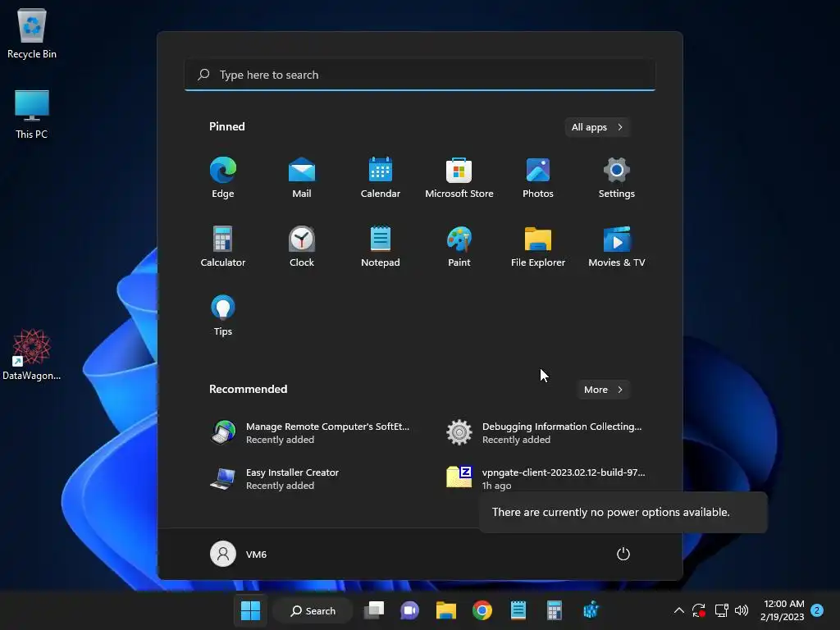
Task: Open Task View from taskbar
Action: point(374,610)
